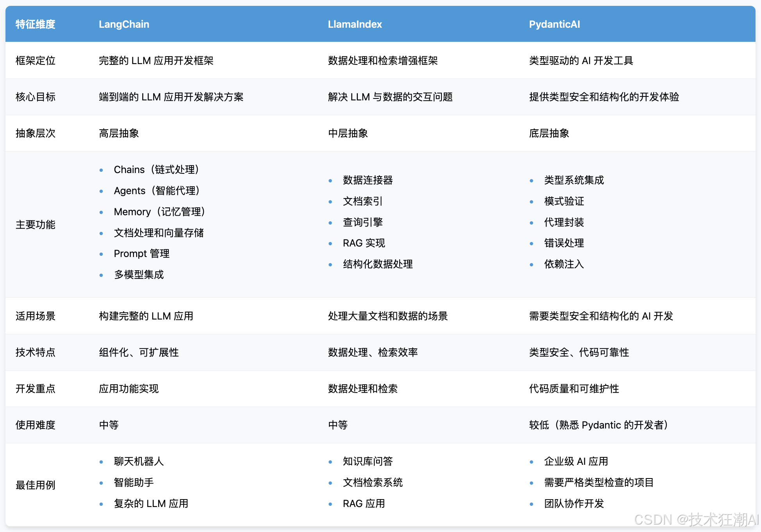Click the 特征维度 header cell
The height and width of the screenshot is (532, 761).
35,24
